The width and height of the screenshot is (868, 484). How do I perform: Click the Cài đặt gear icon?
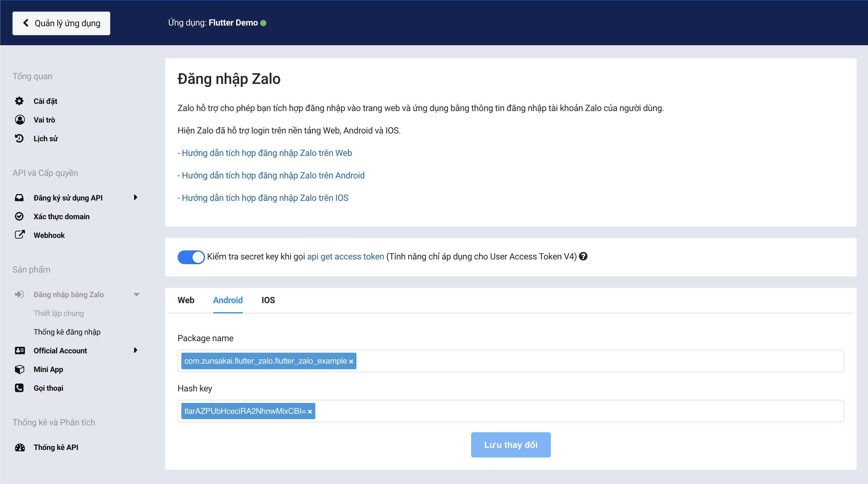(x=19, y=101)
